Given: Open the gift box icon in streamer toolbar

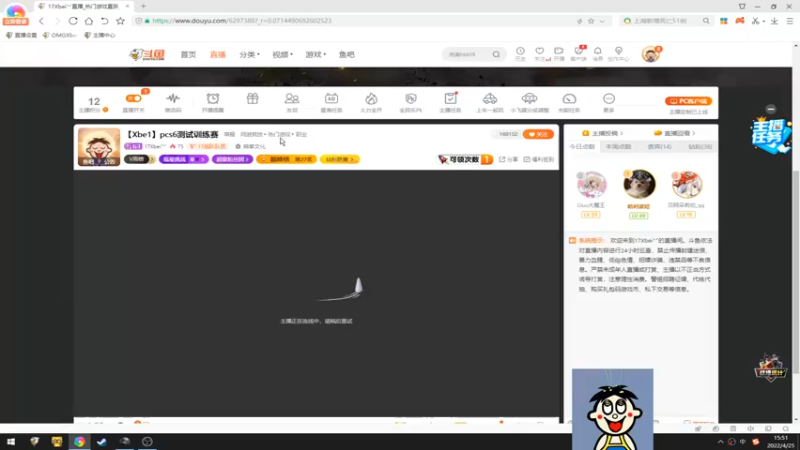Looking at the screenshot, I should pos(253,98).
